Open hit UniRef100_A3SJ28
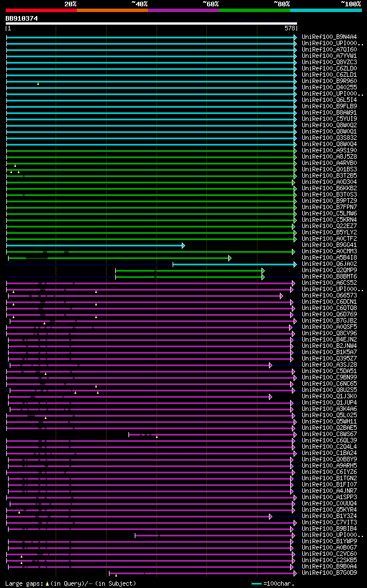Screen dimensions: 367x588 click(330, 364)
